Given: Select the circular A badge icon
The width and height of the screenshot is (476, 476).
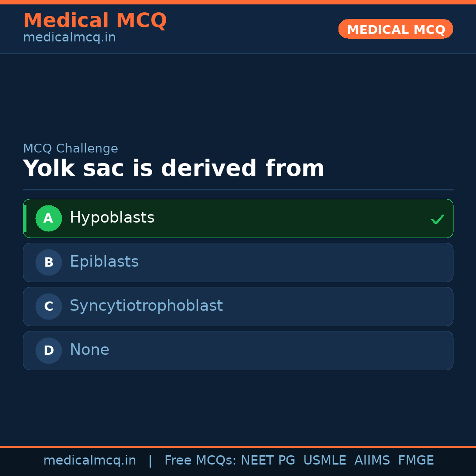Looking at the screenshot, I should tap(48, 218).
